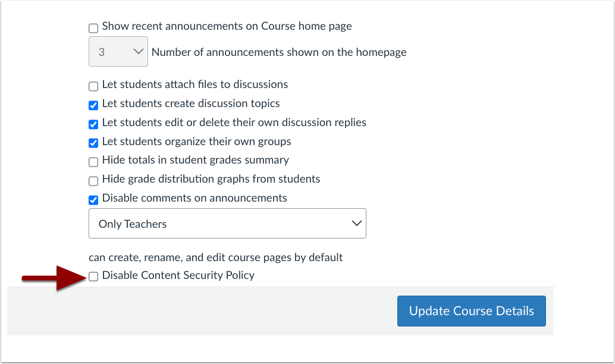
Task: Enable showing recent announcements on Course home page
Action: (93, 27)
